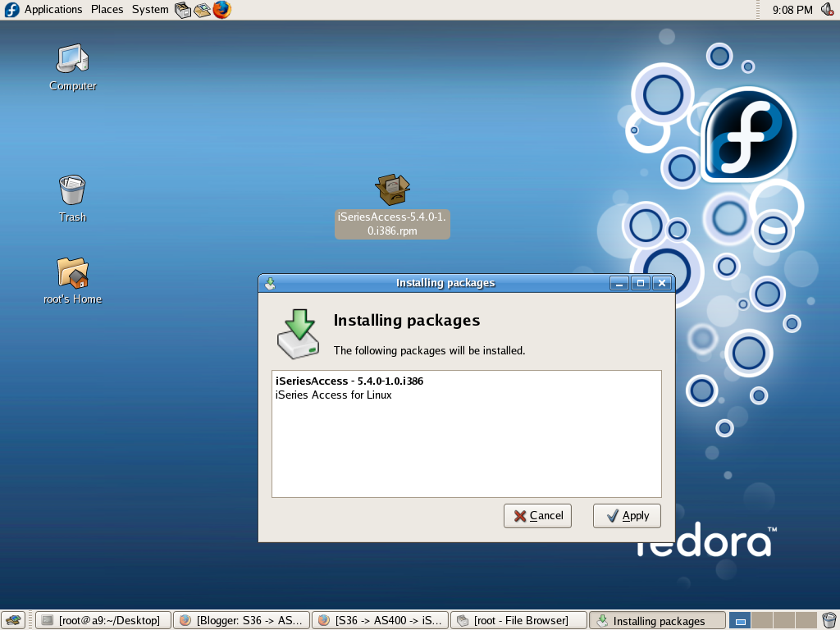840x630 pixels.
Task: Open the System menu
Action: pos(150,10)
